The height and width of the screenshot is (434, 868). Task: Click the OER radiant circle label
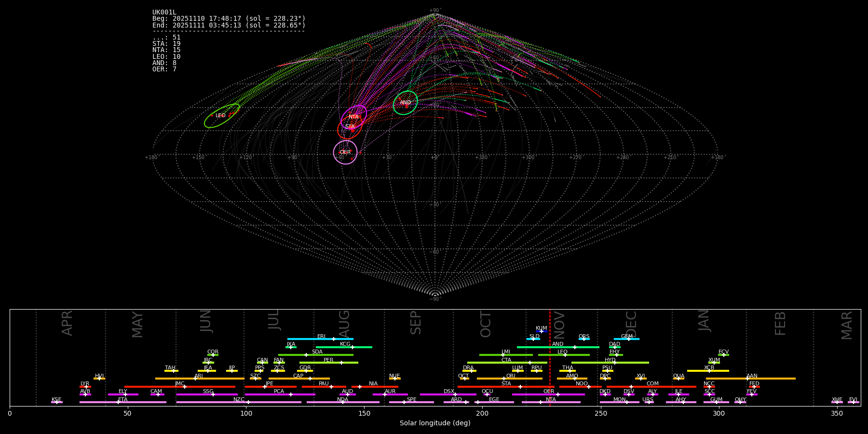coord(345,152)
